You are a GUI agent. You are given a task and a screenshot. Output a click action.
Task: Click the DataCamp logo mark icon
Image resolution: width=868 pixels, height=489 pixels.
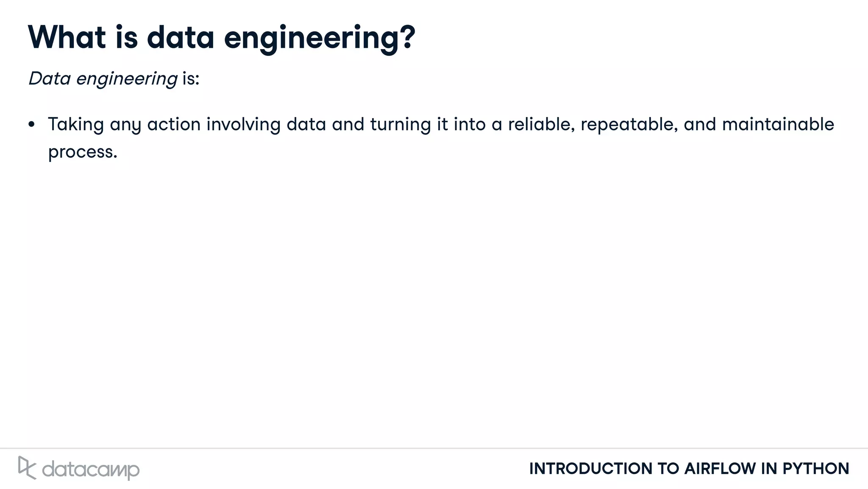(27, 467)
